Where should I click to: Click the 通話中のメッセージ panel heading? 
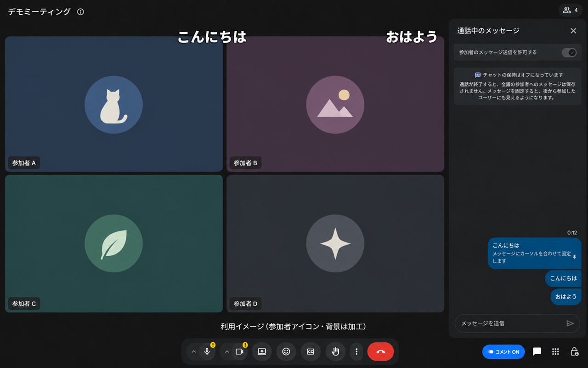488,31
